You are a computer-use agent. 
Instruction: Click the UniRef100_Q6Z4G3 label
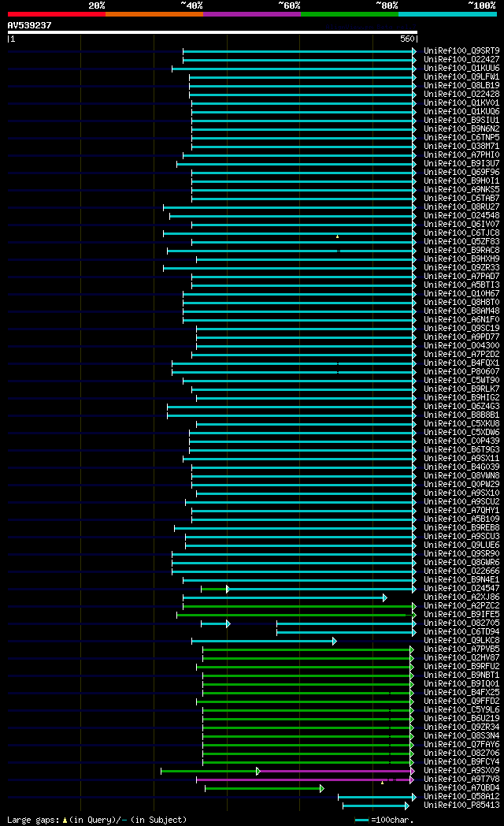[461, 407]
